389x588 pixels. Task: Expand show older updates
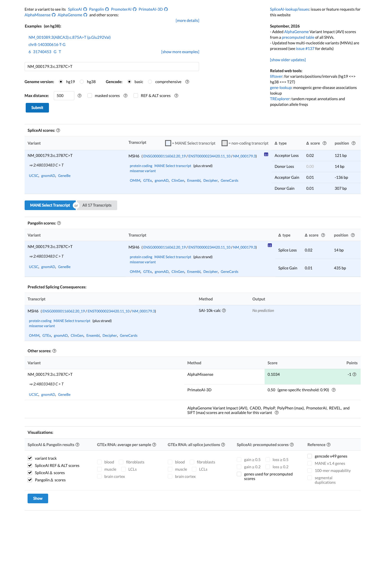[288, 60]
